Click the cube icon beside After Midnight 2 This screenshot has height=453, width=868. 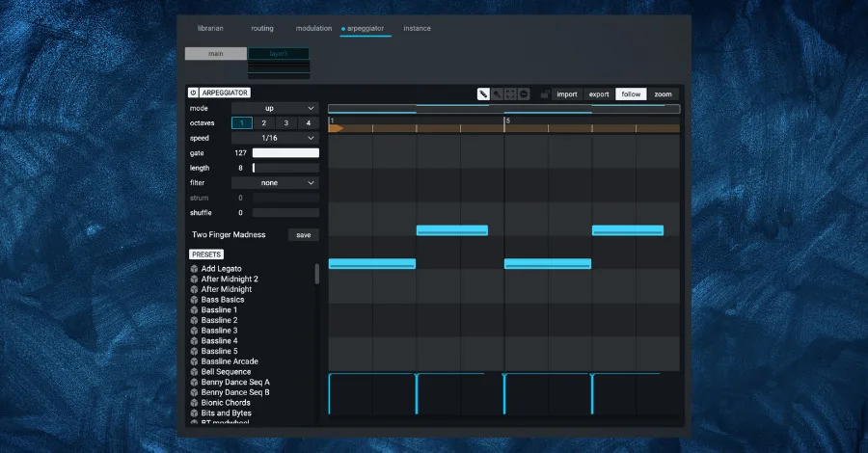coord(194,279)
